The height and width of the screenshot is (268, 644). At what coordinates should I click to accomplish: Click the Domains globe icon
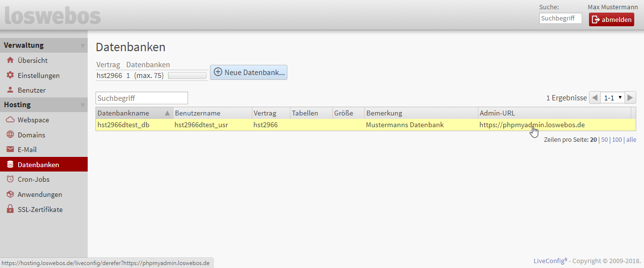click(x=10, y=135)
